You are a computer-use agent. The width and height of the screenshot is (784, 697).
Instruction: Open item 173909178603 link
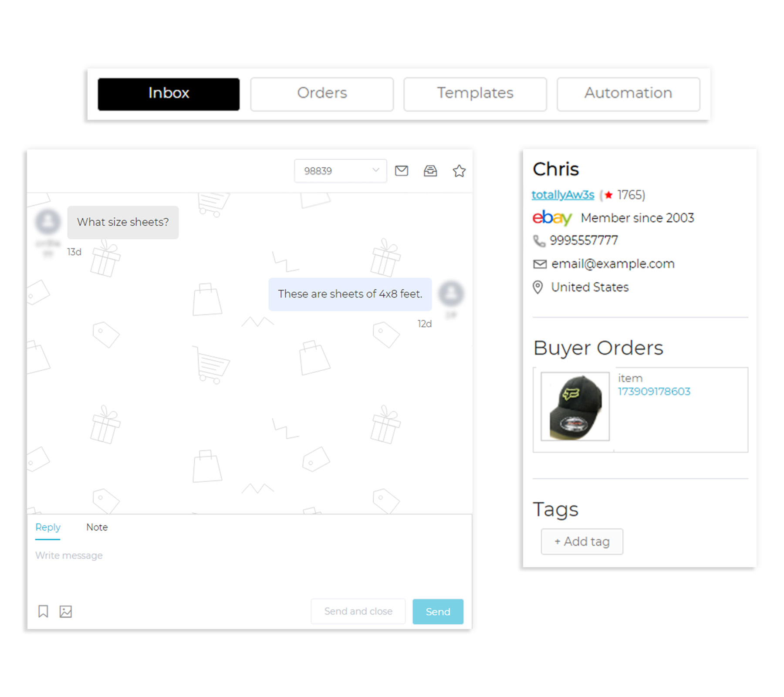[654, 391]
